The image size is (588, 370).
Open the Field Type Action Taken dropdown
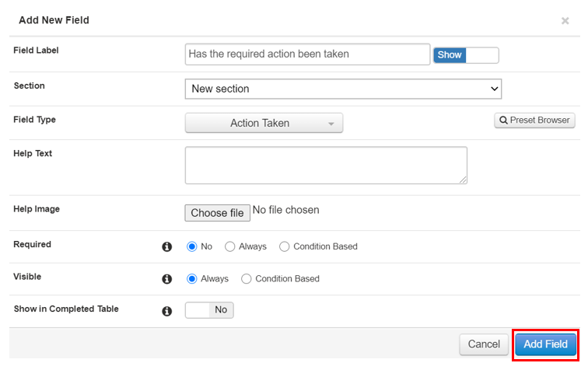[x=264, y=123]
